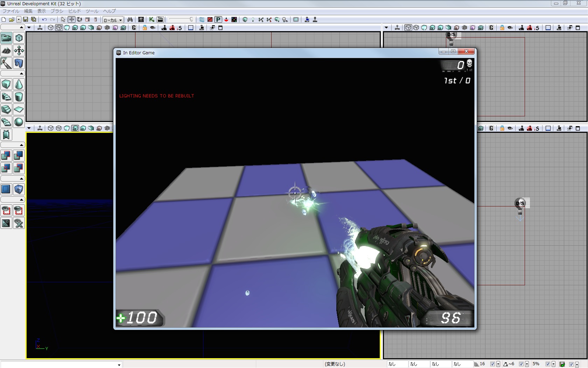
Task: Click the command input field at bottom
Action: coord(61,364)
